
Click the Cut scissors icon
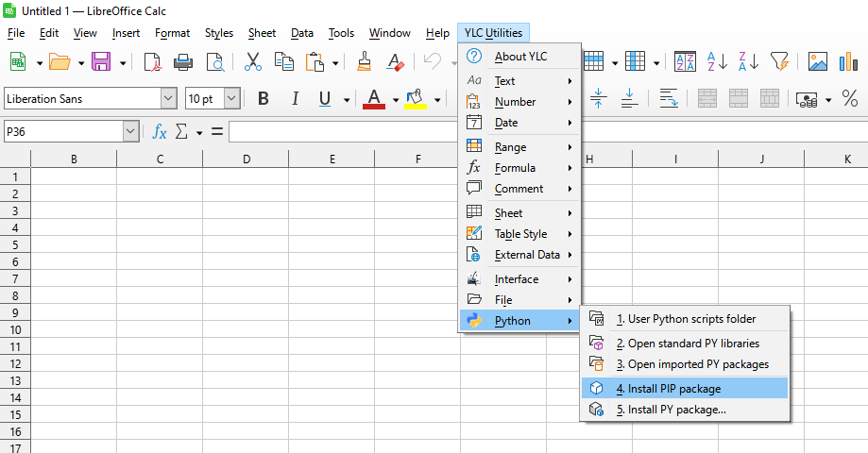(252, 62)
